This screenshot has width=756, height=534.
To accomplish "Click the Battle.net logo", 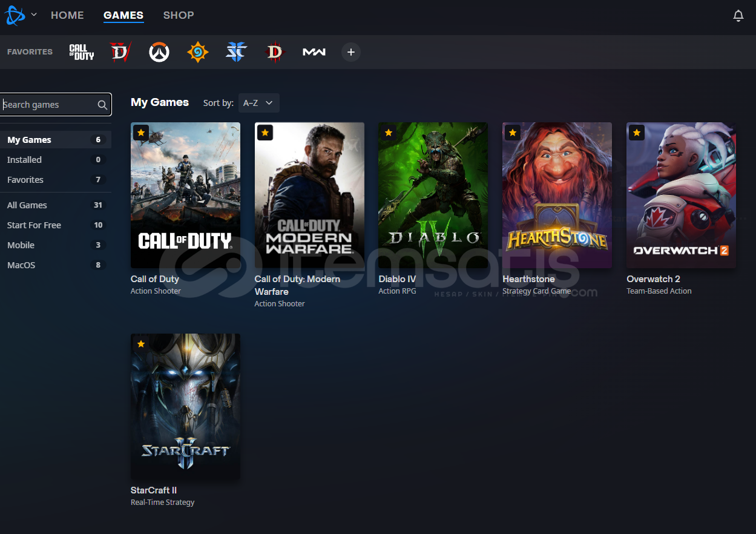I will [x=13, y=15].
